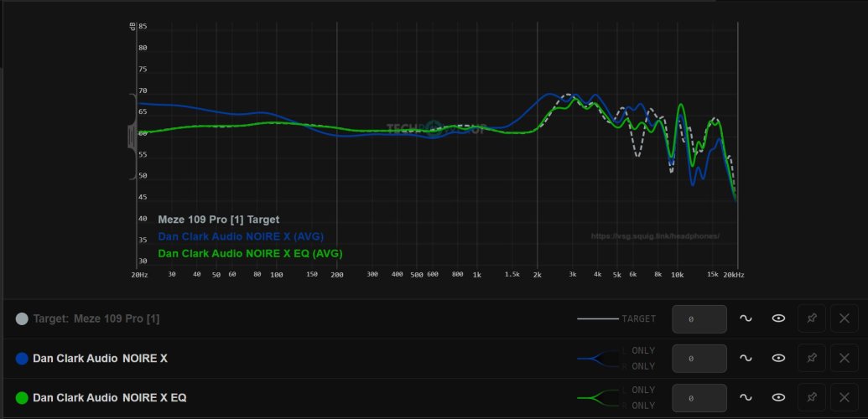Remove the NOIRE X headphone row
Image resolution: width=868 pixels, height=419 pixels.
tap(845, 358)
